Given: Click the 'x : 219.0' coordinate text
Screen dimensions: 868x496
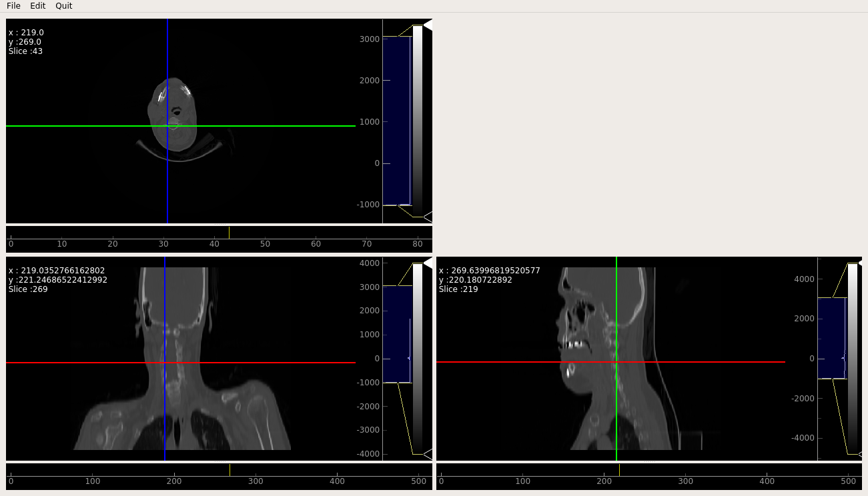Looking at the screenshot, I should pyautogui.click(x=26, y=33).
